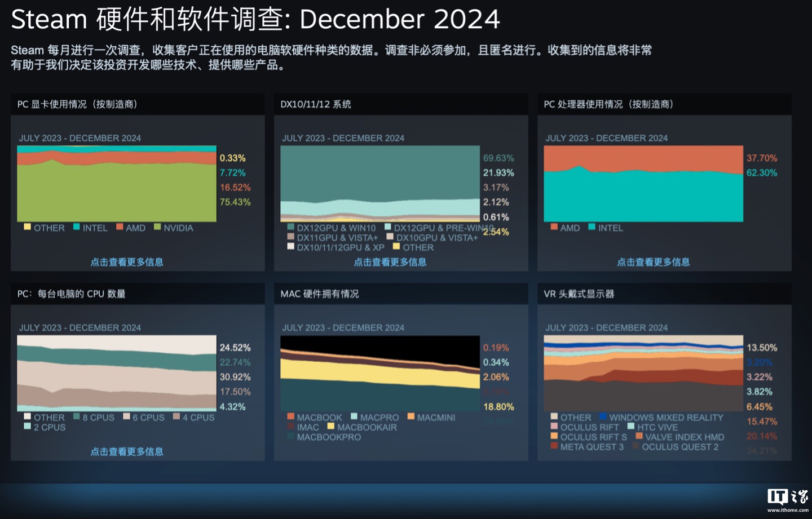Click the AMD legend swatch in graphics card panel
Image resolution: width=812 pixels, height=519 pixels.
coord(120,227)
